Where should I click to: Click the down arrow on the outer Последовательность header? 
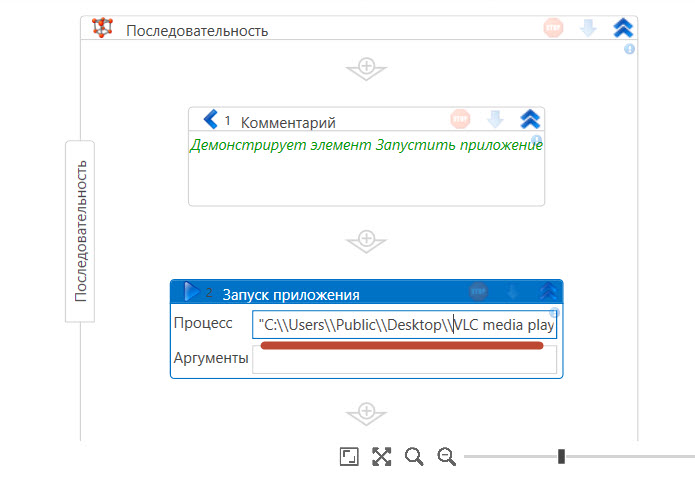coord(588,28)
